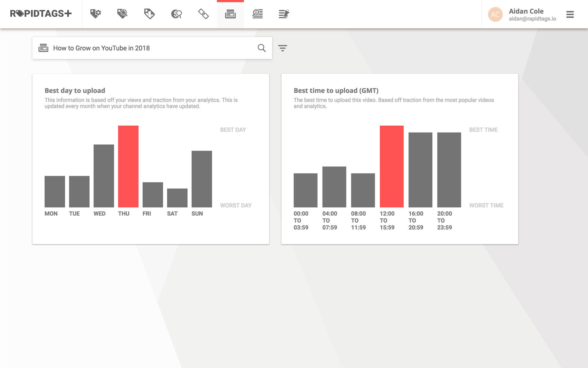
Task: Click the '20:00 TO 23:59' time label
Action: point(445,220)
